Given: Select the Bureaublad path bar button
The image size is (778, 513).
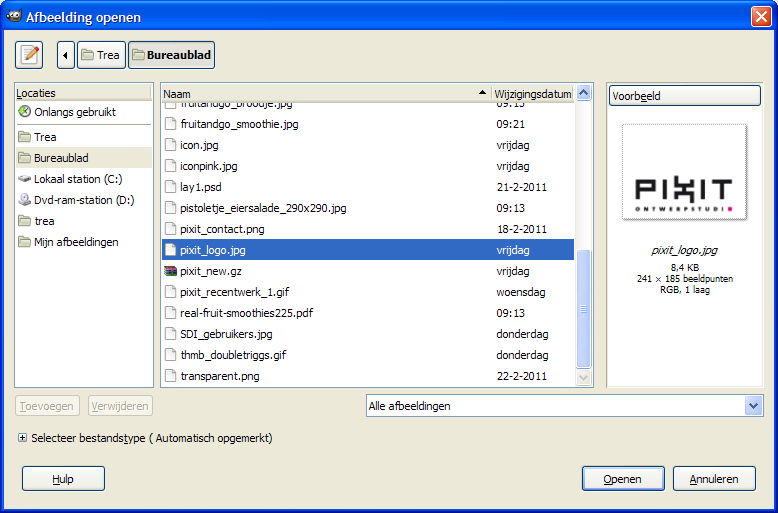Looking at the screenshot, I should tap(172, 55).
